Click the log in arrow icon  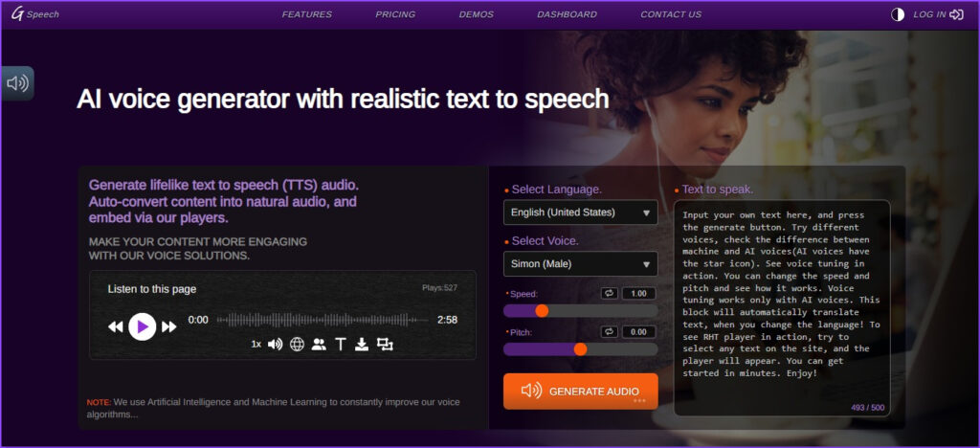tap(956, 14)
